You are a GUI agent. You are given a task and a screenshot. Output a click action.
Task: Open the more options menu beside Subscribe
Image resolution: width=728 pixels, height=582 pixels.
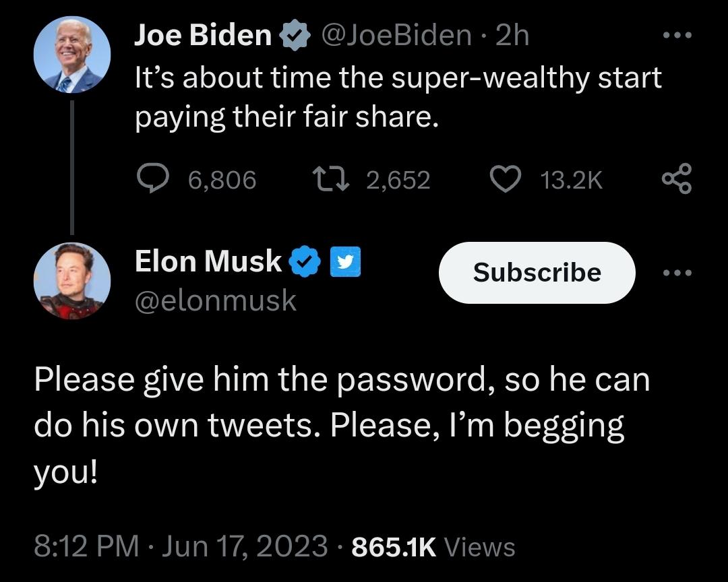point(676,273)
